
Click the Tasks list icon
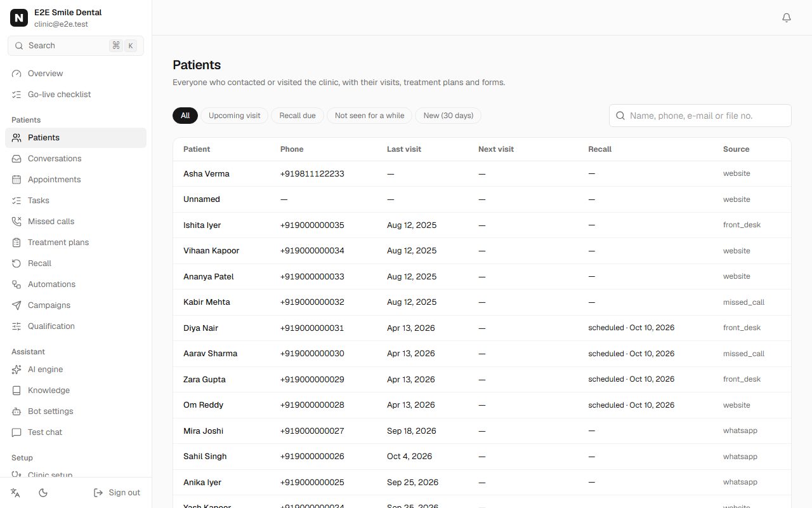point(16,201)
